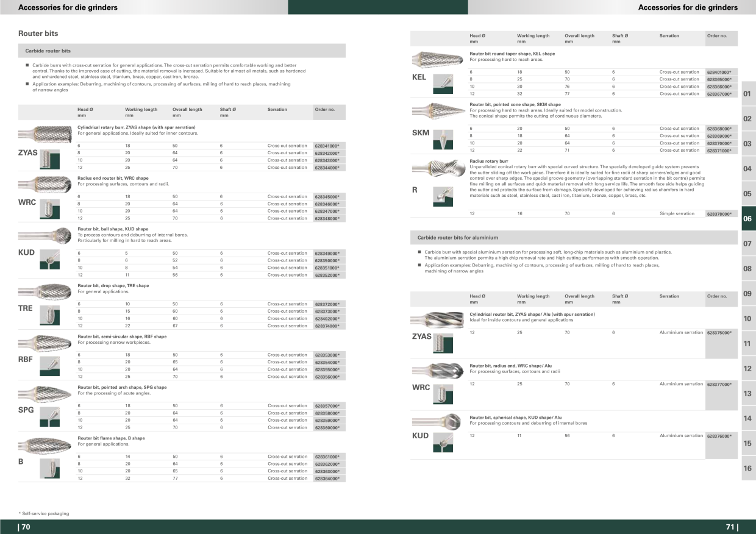Image resolution: width=756 pixels, height=534 pixels.
Task: Go to chapter tab 09
Action: [748, 293]
